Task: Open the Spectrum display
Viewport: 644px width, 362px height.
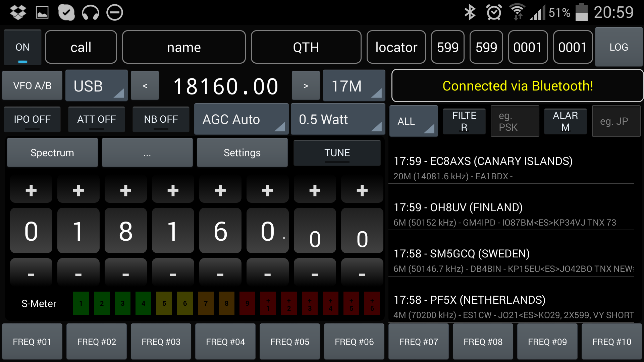Action: click(x=52, y=153)
